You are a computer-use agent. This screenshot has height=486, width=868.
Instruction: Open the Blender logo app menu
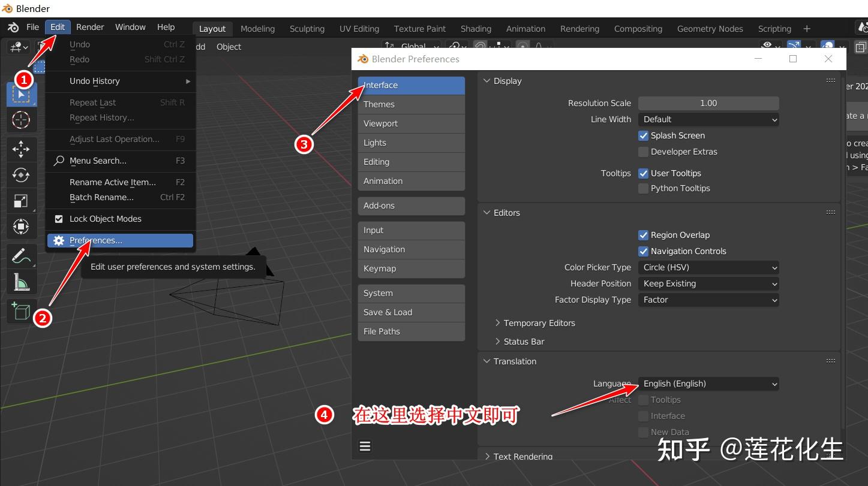tap(13, 28)
